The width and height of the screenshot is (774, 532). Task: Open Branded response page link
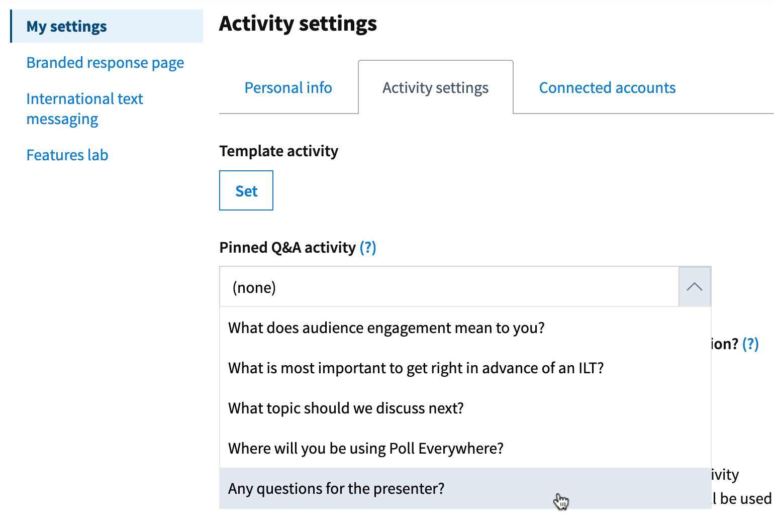click(105, 63)
